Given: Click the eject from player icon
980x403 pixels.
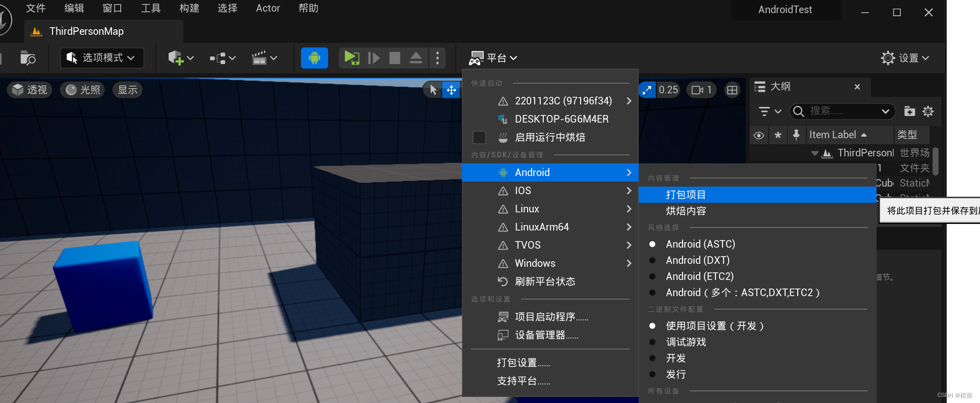Looking at the screenshot, I should [416, 58].
